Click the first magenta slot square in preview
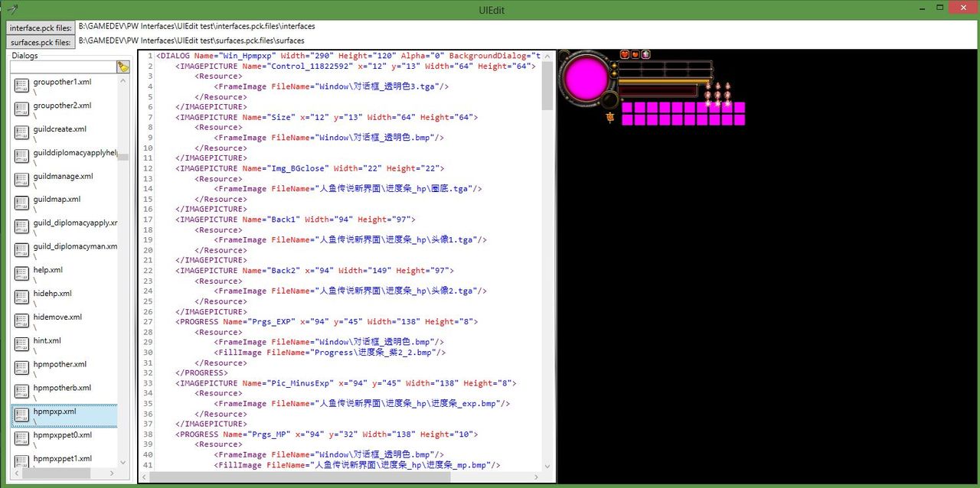The height and width of the screenshot is (488, 980). pyautogui.click(x=627, y=108)
